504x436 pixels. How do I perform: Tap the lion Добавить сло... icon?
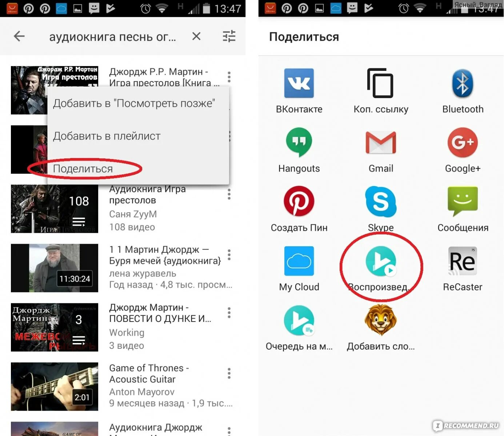coord(381,320)
